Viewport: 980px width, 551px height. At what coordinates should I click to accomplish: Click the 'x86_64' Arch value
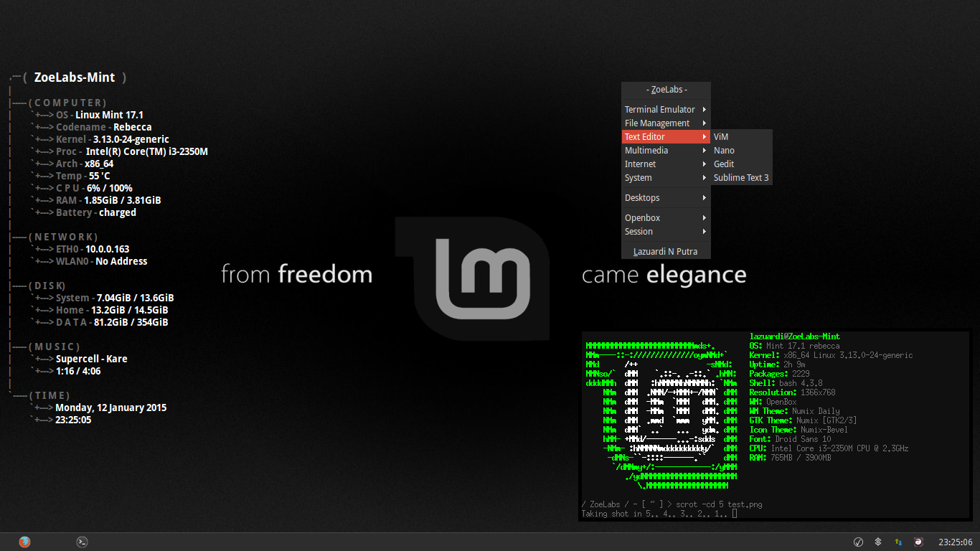tap(99, 164)
